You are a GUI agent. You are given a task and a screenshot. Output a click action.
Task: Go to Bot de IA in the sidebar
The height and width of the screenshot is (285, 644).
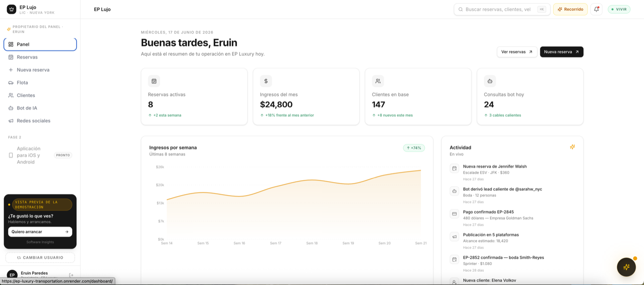[x=40, y=108]
